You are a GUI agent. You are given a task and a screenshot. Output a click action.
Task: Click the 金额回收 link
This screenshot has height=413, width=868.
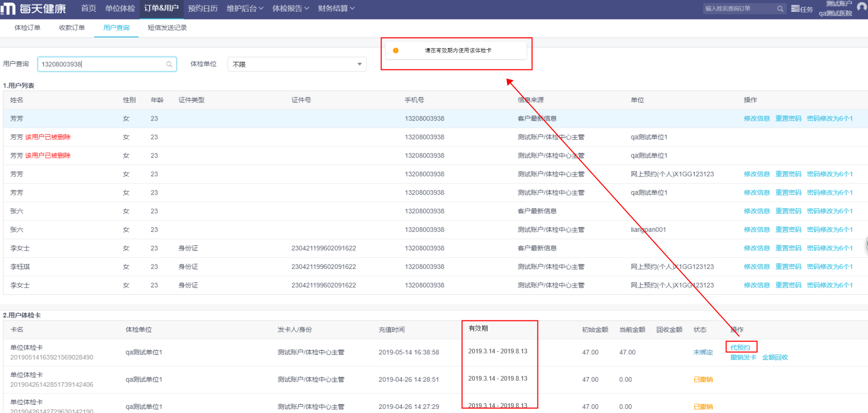775,357
